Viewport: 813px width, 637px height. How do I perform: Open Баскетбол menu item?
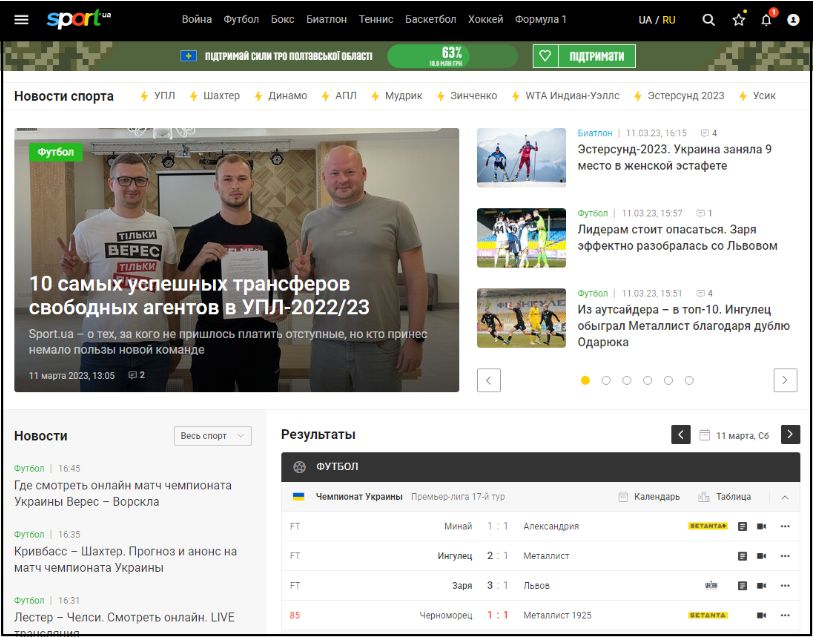(x=431, y=20)
